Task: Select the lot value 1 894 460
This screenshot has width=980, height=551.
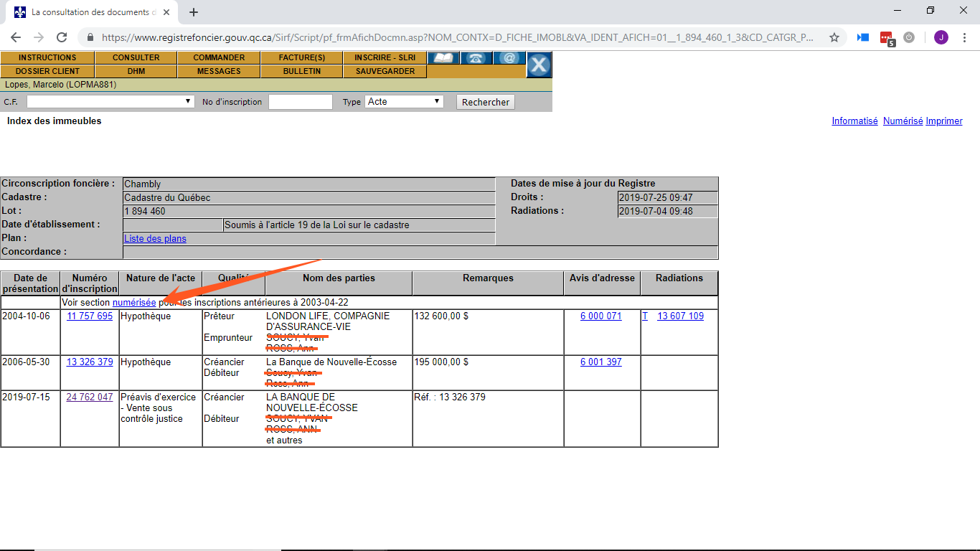Action: point(145,212)
